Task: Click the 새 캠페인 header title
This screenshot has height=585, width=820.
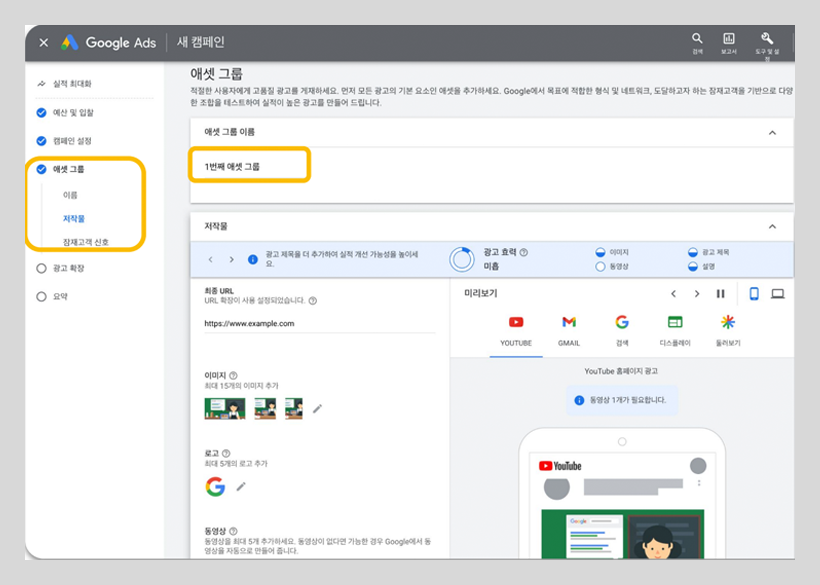Action: 201,42
